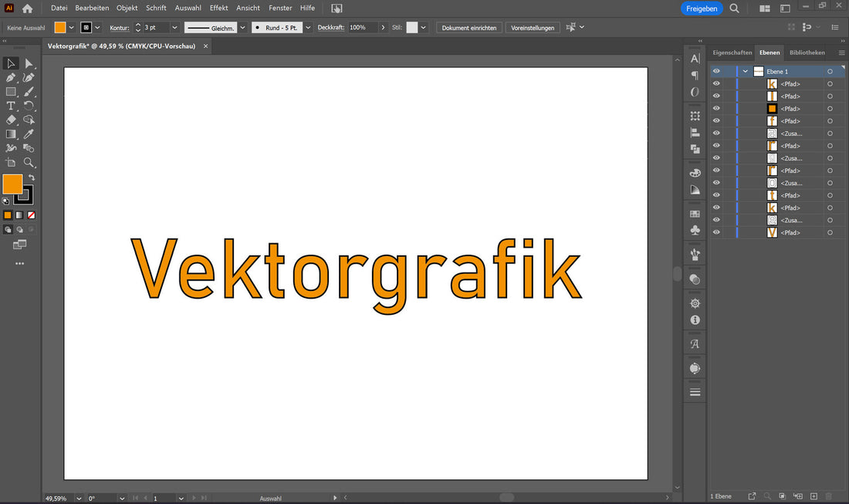Click the orange fill color swatch

tap(61, 27)
